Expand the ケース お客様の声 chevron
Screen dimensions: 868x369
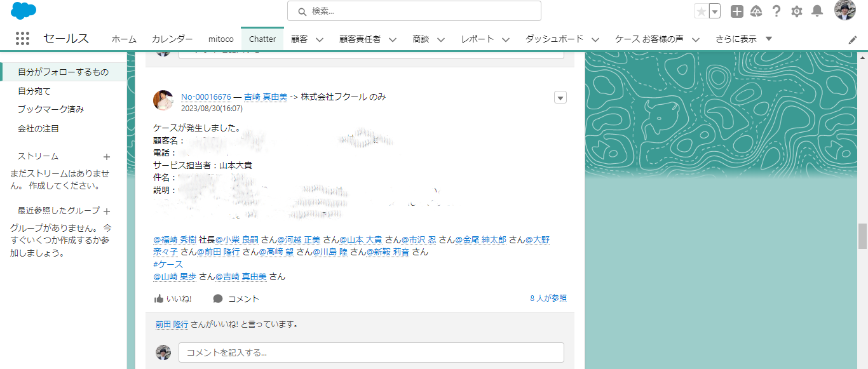pos(696,39)
